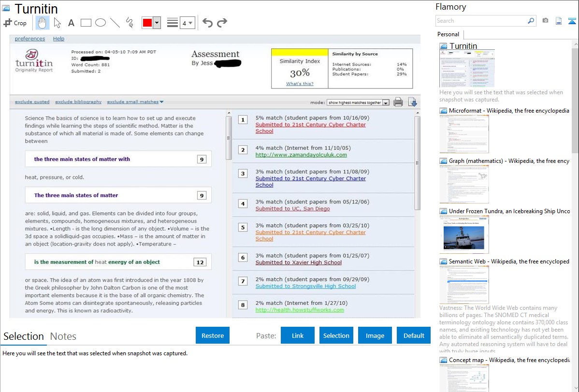Screen dimensions: 579x392
Task: Open Submitted to Xavier High School link
Action: (298, 262)
